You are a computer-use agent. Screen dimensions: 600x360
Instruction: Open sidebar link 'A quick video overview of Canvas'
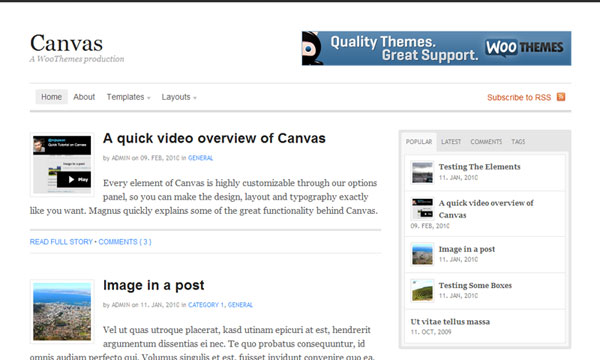[486, 209]
